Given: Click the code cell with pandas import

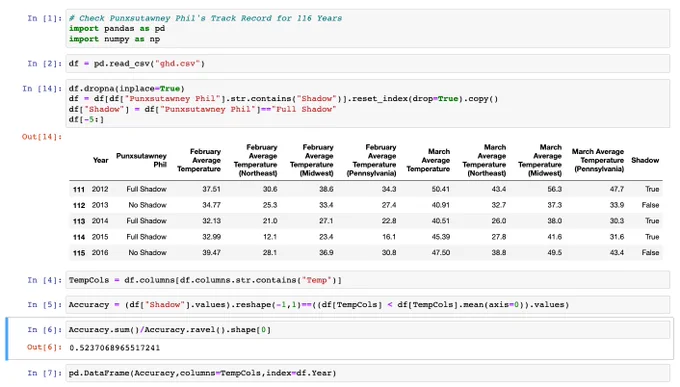Looking at the screenshot, I should pos(368,29).
